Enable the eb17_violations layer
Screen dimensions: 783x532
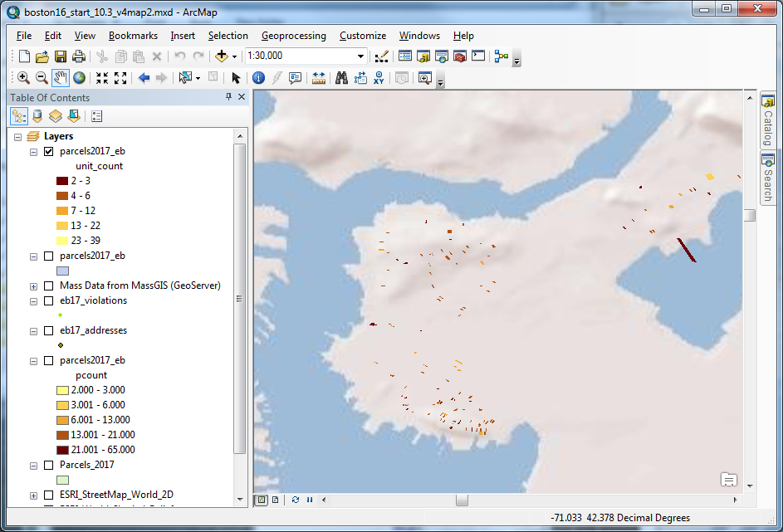coord(47,300)
